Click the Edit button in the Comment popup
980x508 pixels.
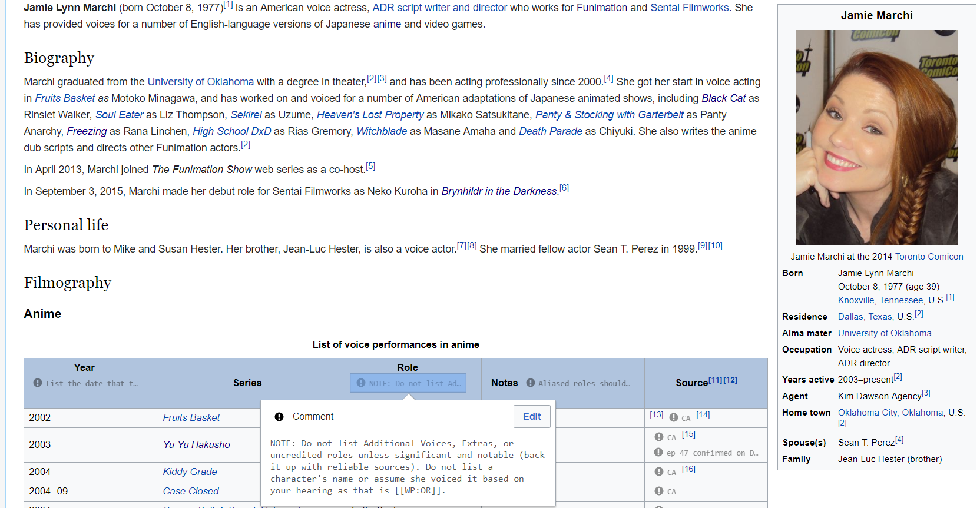click(x=532, y=416)
